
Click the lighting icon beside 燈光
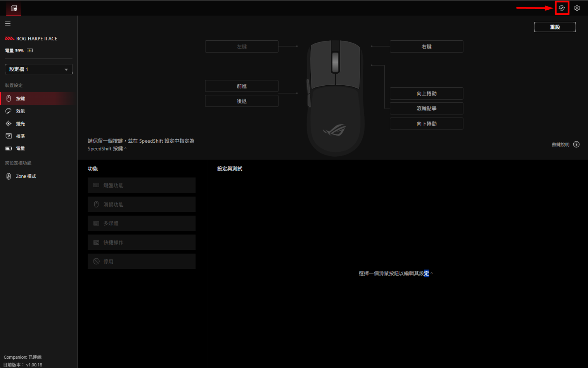coord(9,123)
